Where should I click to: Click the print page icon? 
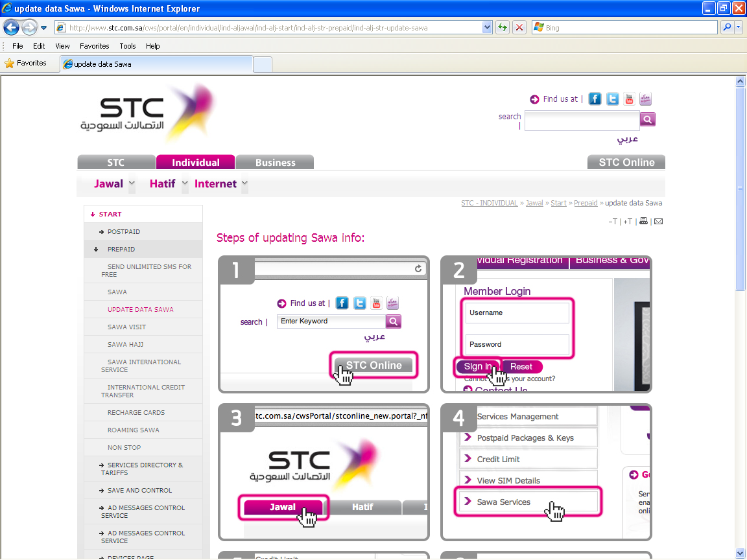tap(644, 221)
